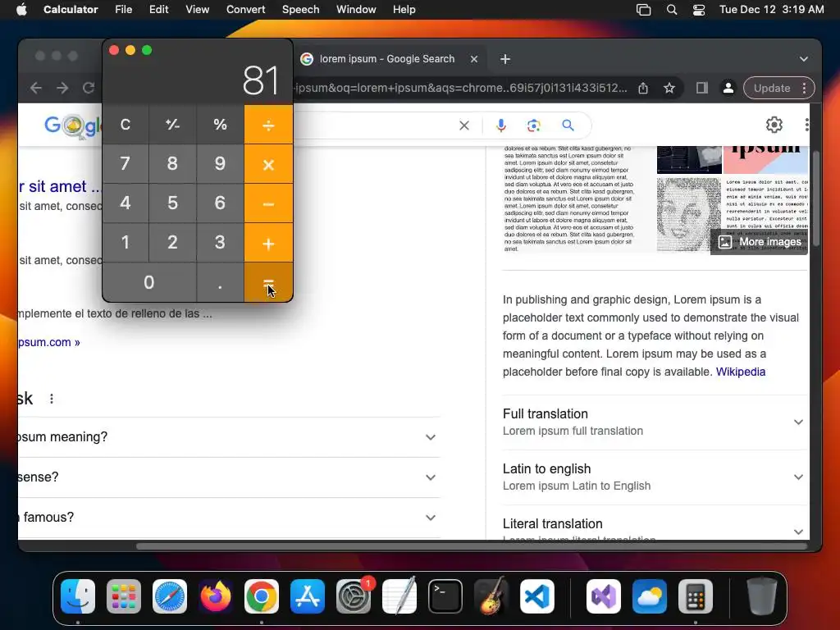Open the Window menu
This screenshot has height=630, width=840.
pyautogui.click(x=356, y=10)
